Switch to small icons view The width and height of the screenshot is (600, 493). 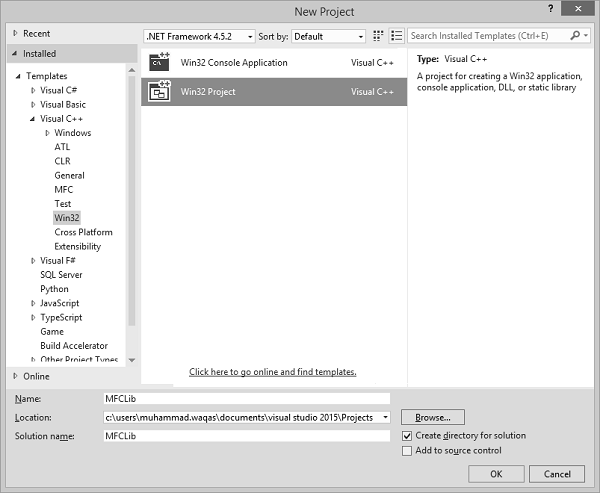tap(378, 36)
